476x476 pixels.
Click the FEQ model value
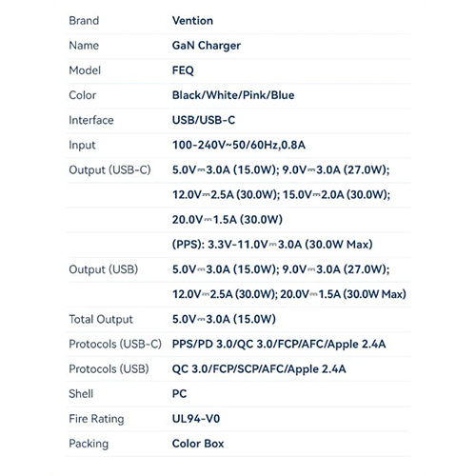tap(183, 70)
